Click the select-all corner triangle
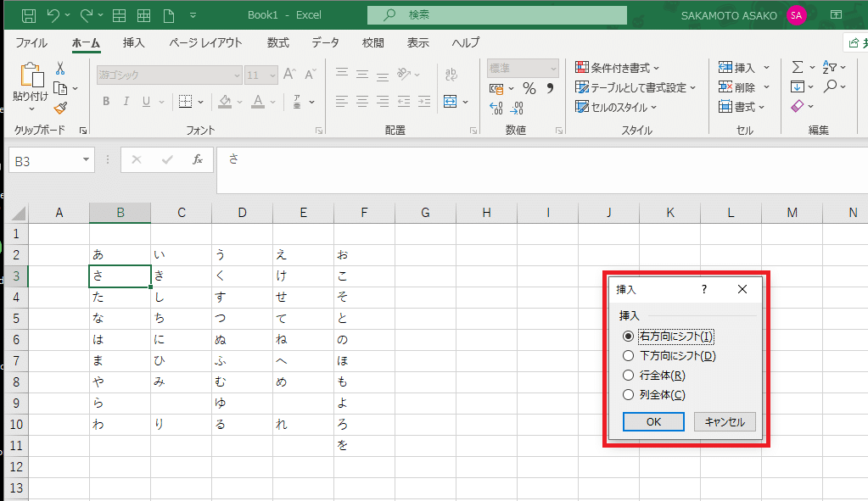The image size is (868, 501). (x=17, y=213)
